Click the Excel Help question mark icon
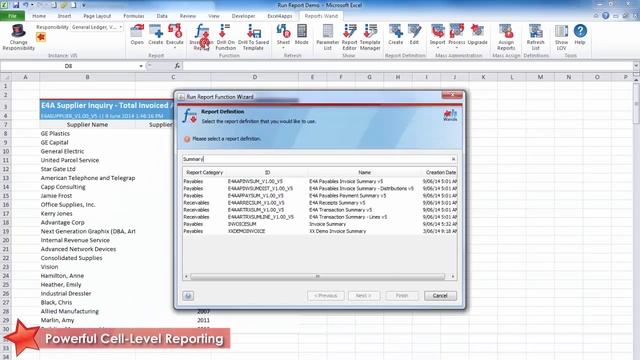 (x=606, y=16)
